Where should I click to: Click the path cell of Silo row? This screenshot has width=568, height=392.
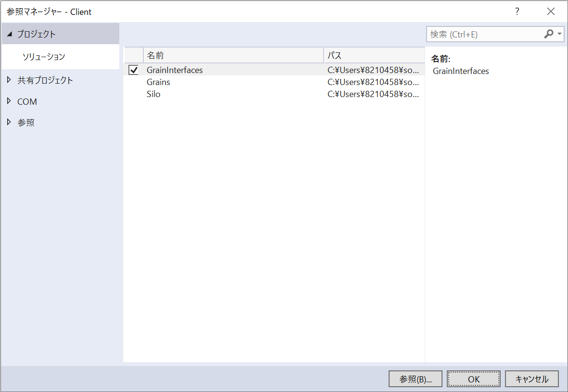click(x=373, y=94)
